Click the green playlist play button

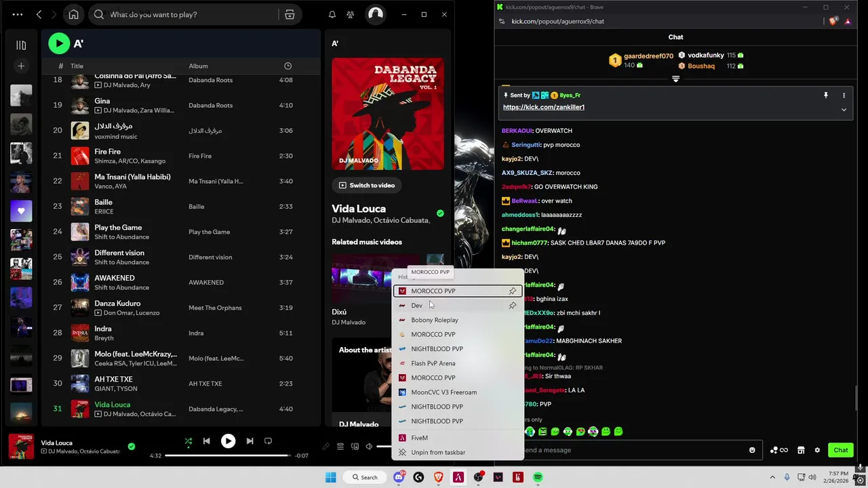click(59, 43)
